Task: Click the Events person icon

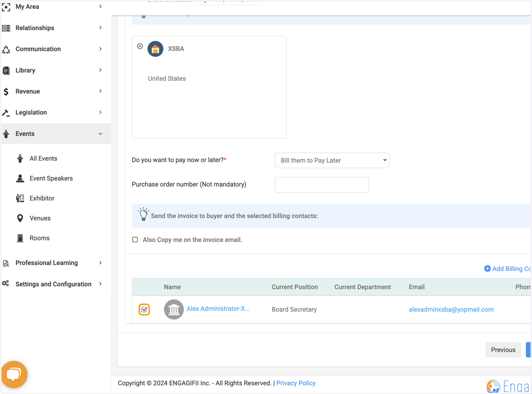Action: click(6, 134)
